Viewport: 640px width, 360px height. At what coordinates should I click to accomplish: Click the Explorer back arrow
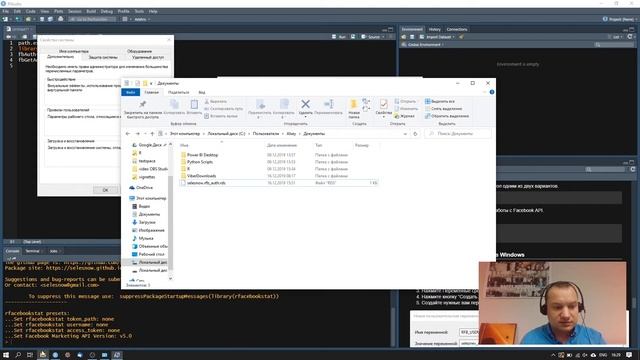pos(128,134)
